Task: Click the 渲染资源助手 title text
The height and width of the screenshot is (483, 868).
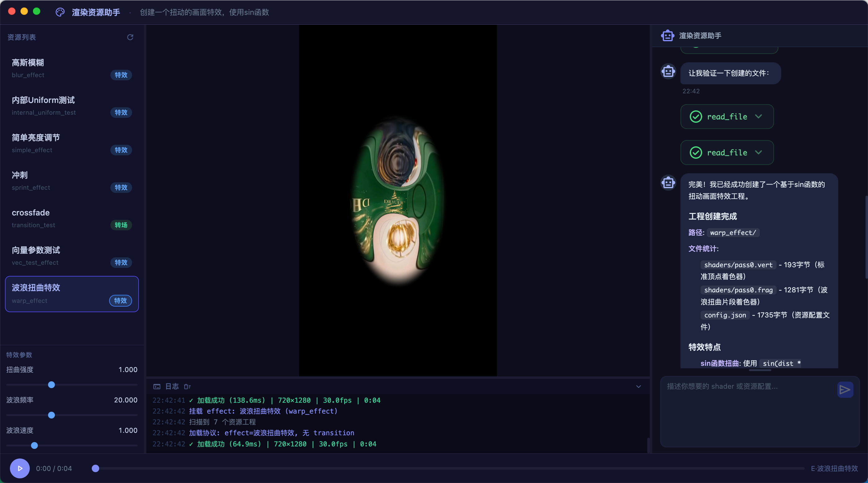Action: point(96,12)
